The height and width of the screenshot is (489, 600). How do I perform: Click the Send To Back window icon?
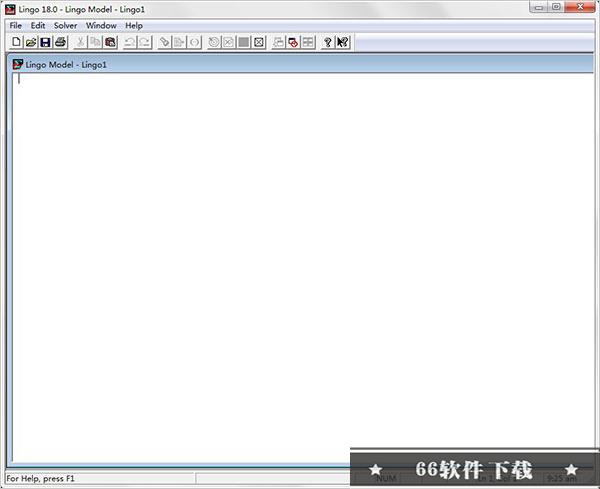pos(279,42)
